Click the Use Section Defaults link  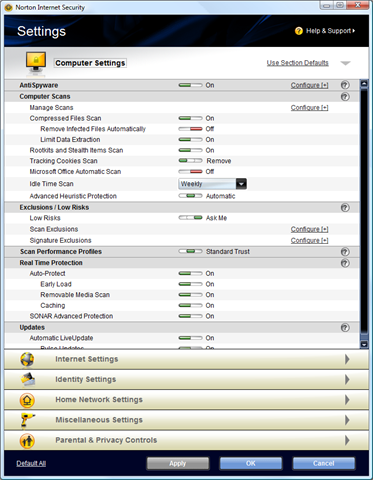(298, 63)
